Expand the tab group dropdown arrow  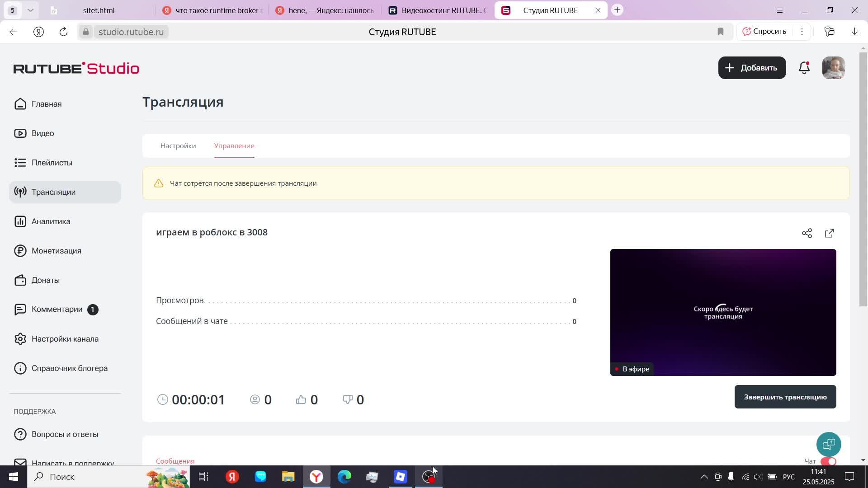click(30, 10)
